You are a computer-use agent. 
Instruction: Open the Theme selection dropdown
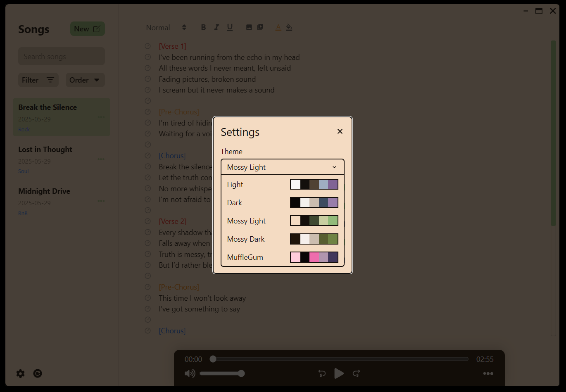tap(282, 167)
